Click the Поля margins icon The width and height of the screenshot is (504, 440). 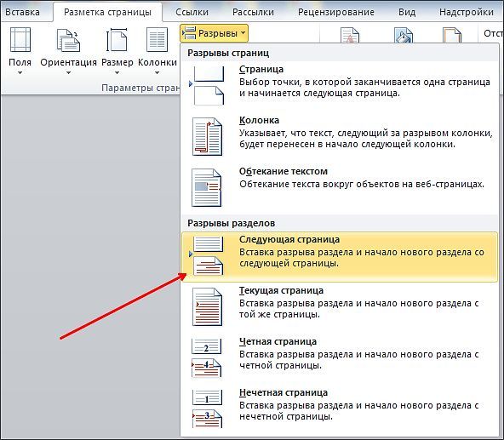pyautogui.click(x=20, y=40)
